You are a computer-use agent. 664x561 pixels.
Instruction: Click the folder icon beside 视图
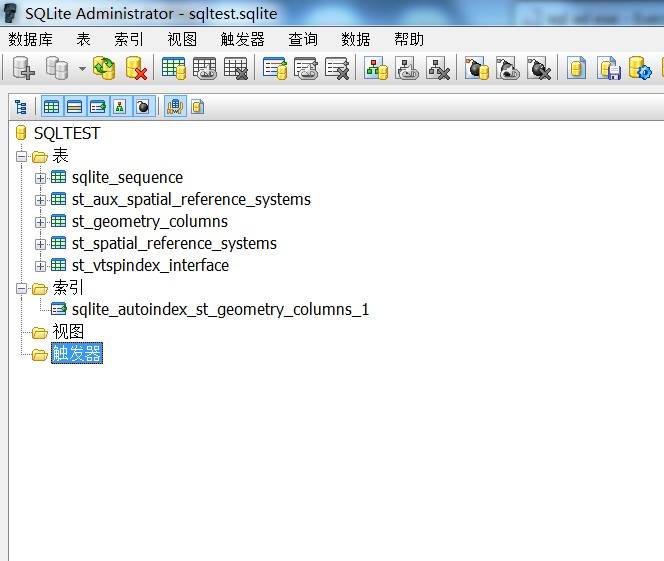[40, 333]
